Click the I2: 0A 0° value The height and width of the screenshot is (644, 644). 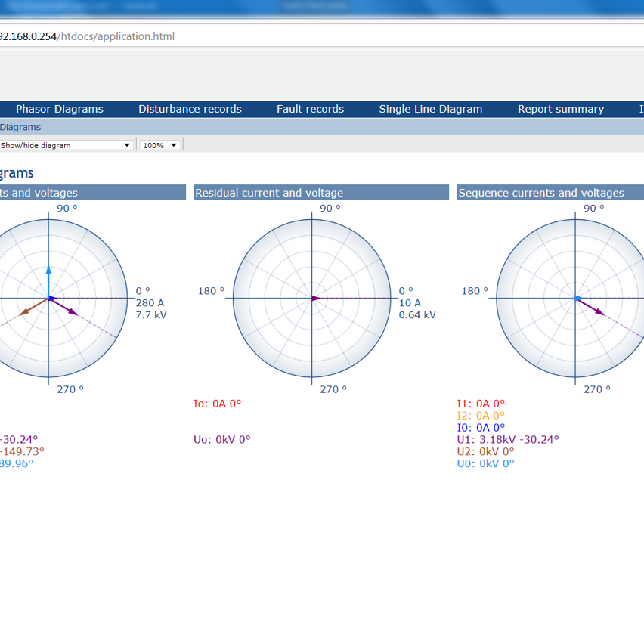(x=481, y=416)
